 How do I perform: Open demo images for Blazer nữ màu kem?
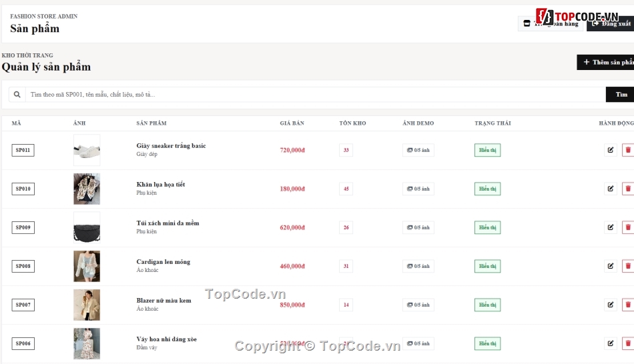418,305
